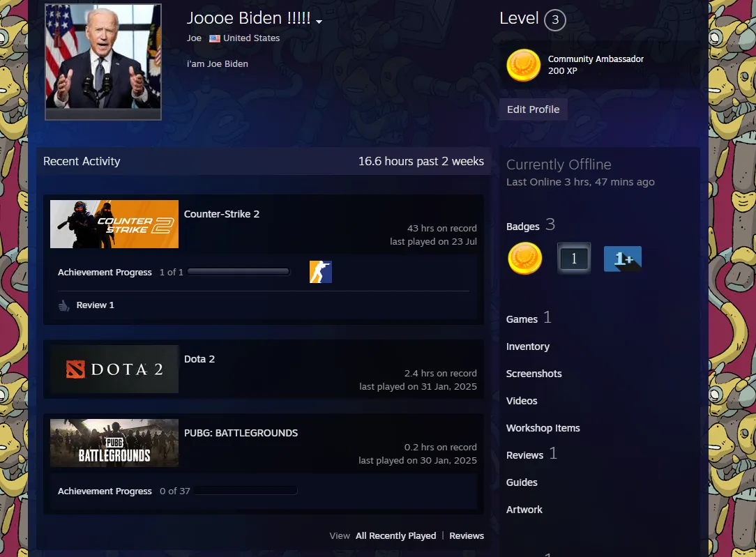Click the United States flag icon
Screen dimensions: 756x557
point(215,38)
